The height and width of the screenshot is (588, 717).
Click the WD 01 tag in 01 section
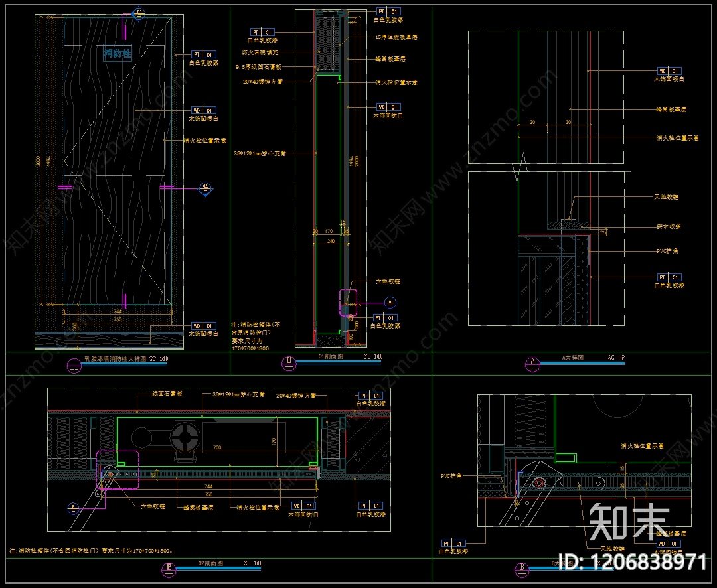388,107
